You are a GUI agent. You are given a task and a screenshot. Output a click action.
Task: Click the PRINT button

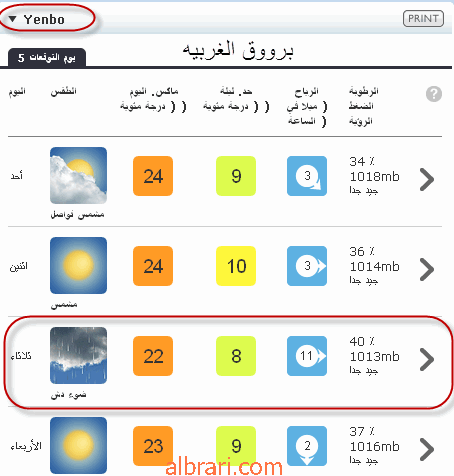(423, 18)
